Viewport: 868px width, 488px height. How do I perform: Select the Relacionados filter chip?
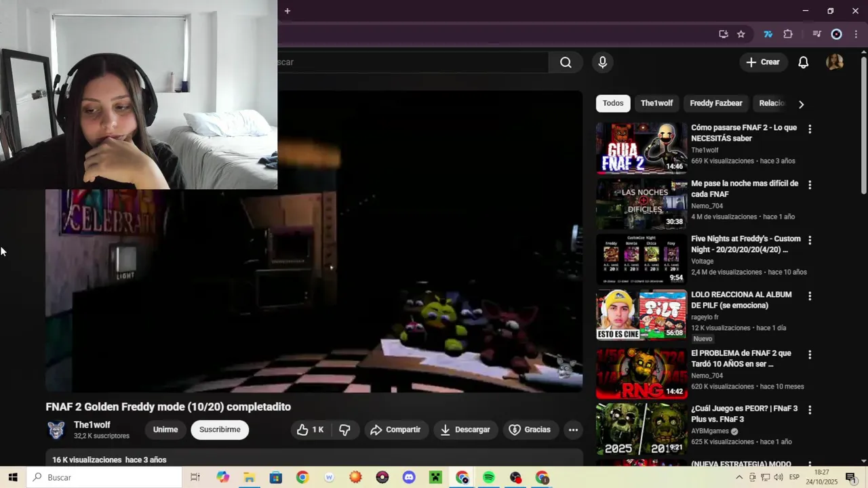[772, 103]
